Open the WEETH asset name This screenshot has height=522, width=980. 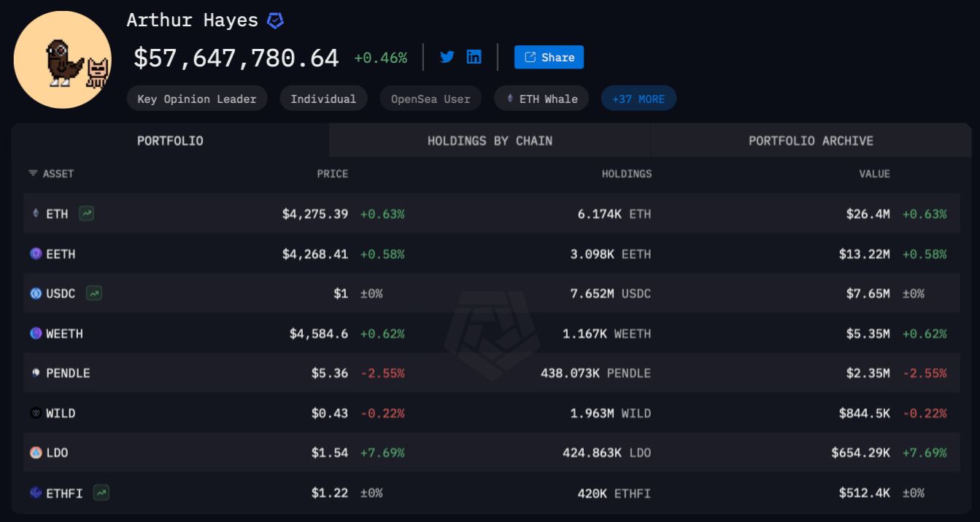[x=64, y=334]
